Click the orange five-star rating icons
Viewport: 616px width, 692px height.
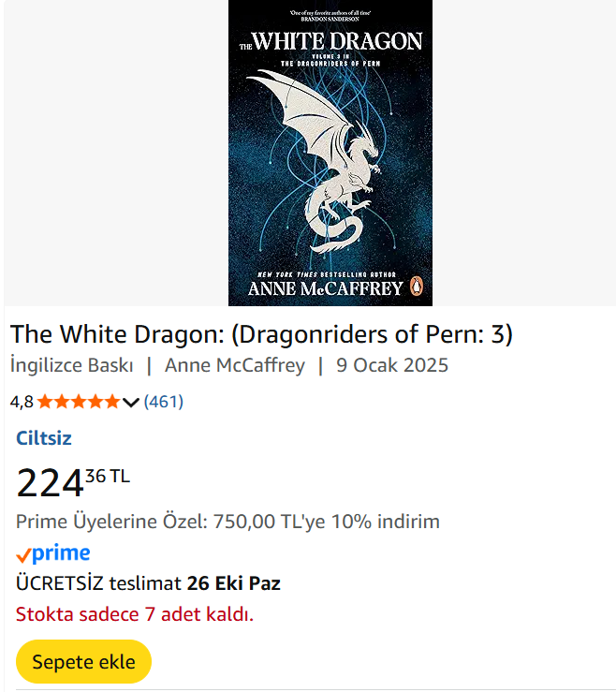[x=79, y=402]
